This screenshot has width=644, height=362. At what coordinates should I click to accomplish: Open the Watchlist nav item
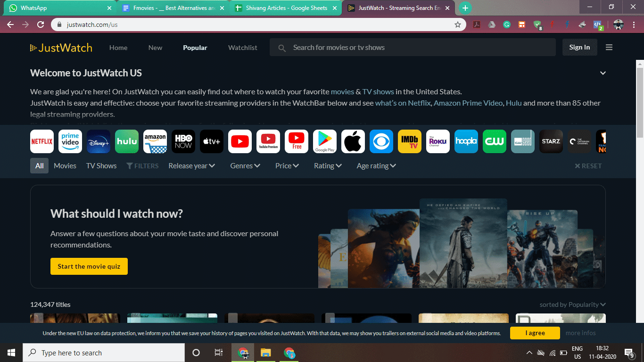coord(243,48)
